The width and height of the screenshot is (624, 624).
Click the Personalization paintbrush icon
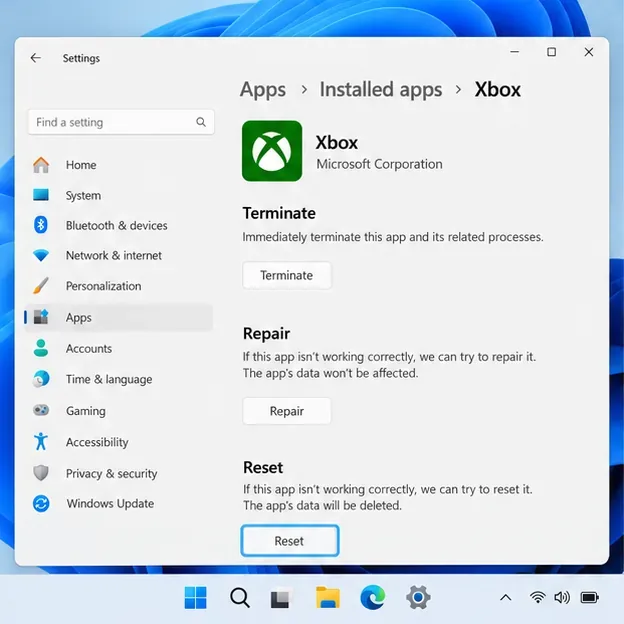[41, 286]
